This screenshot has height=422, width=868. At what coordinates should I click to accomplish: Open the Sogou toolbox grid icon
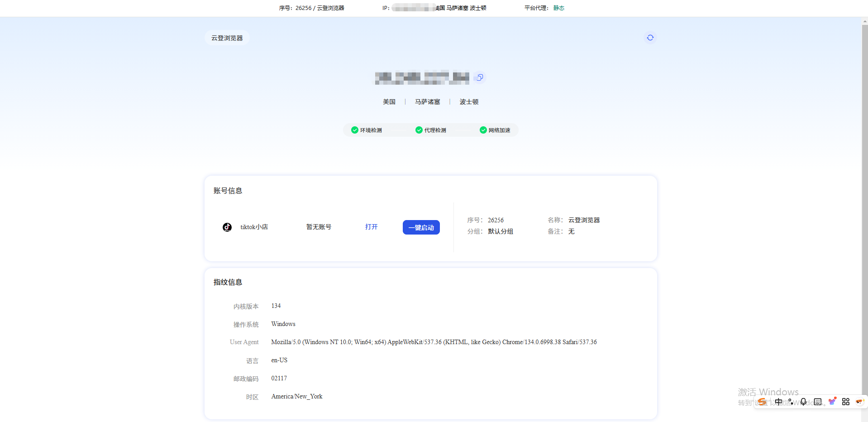click(846, 402)
